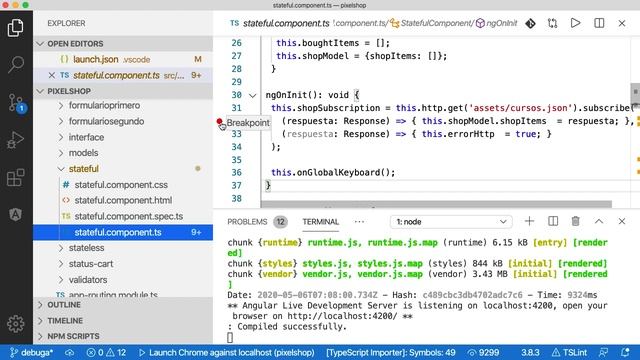This screenshot has width=640, height=360.
Task: Open the errors and warnings count in status bar
Action: 106,352
